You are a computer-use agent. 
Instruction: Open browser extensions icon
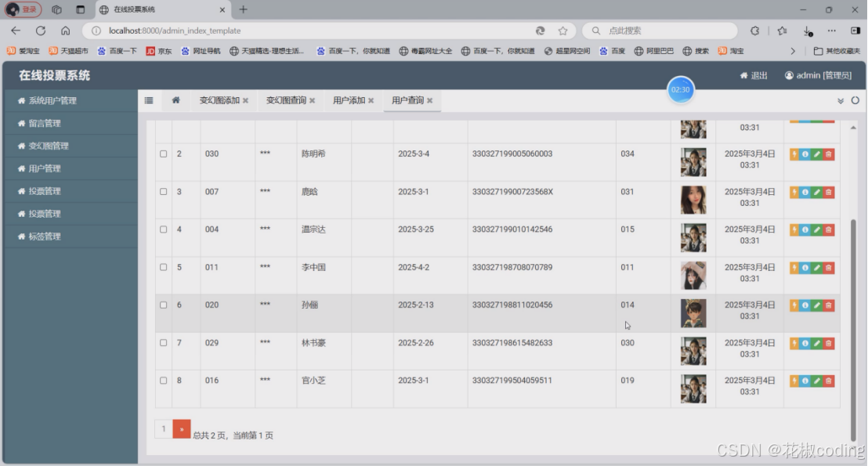coord(755,31)
